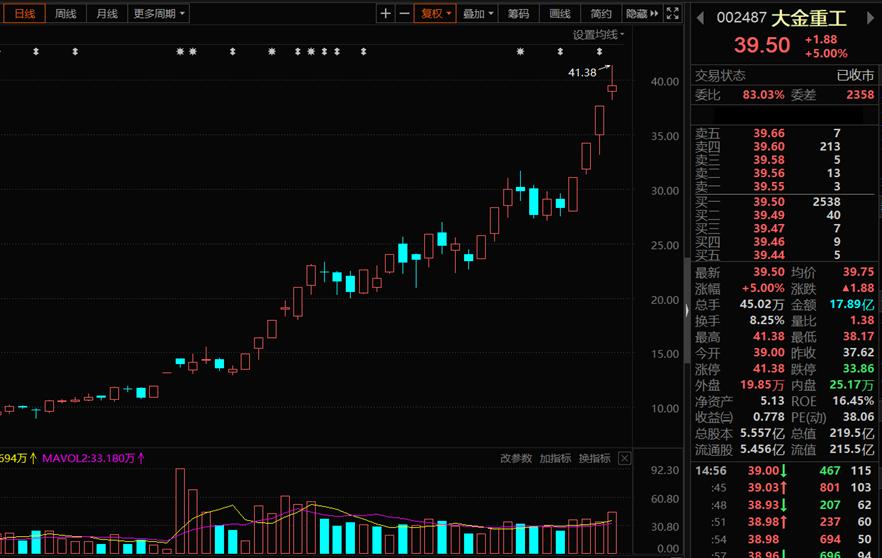Select the 卖五 price 39.66
This screenshot has height=558, width=882.
769,133
